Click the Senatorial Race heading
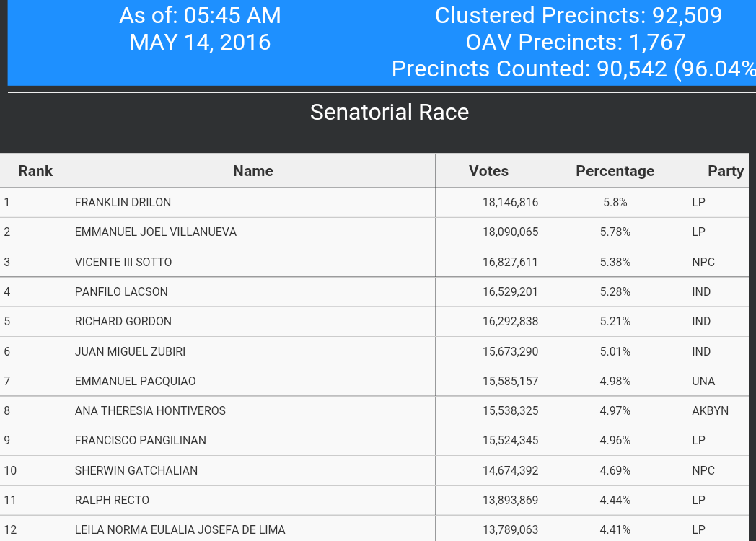 [389, 113]
